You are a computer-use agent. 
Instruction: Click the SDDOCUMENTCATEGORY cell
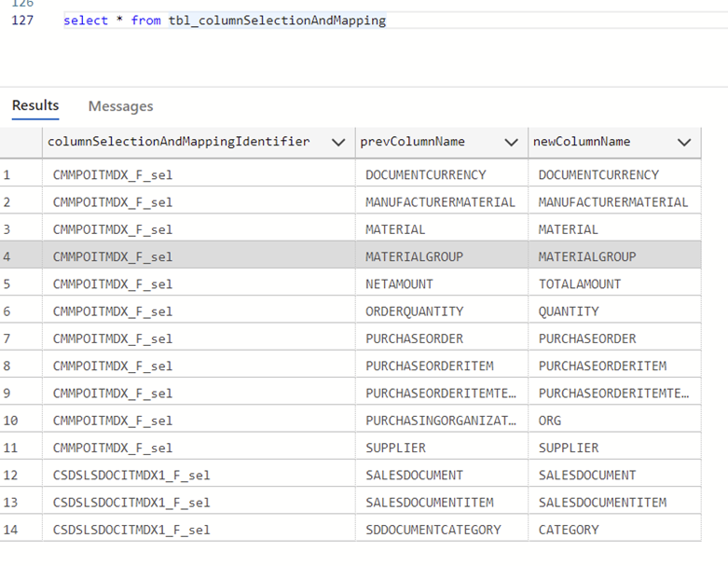pyautogui.click(x=442, y=529)
